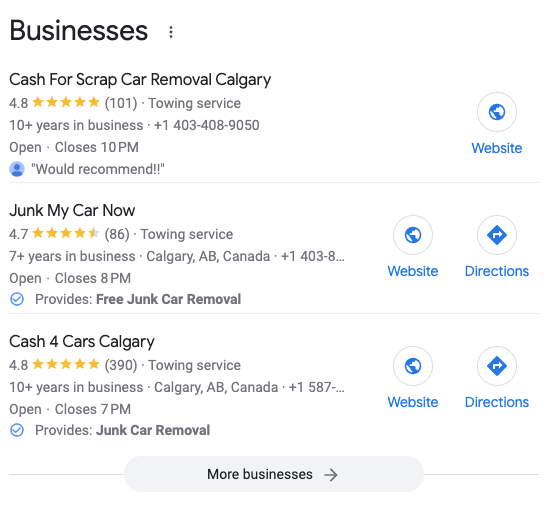This screenshot has height=524, width=556.
Task: Click the (390) review count
Action: point(121,365)
